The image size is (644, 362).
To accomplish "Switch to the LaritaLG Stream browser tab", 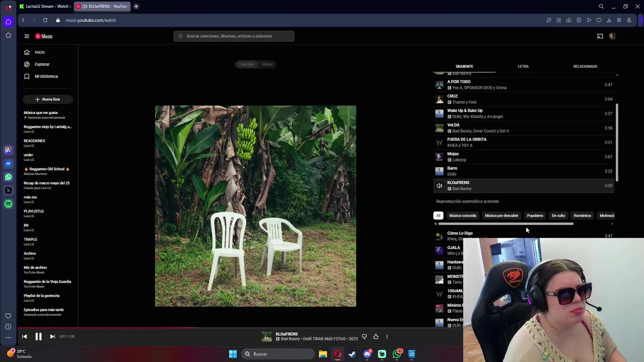I will [x=45, y=7].
